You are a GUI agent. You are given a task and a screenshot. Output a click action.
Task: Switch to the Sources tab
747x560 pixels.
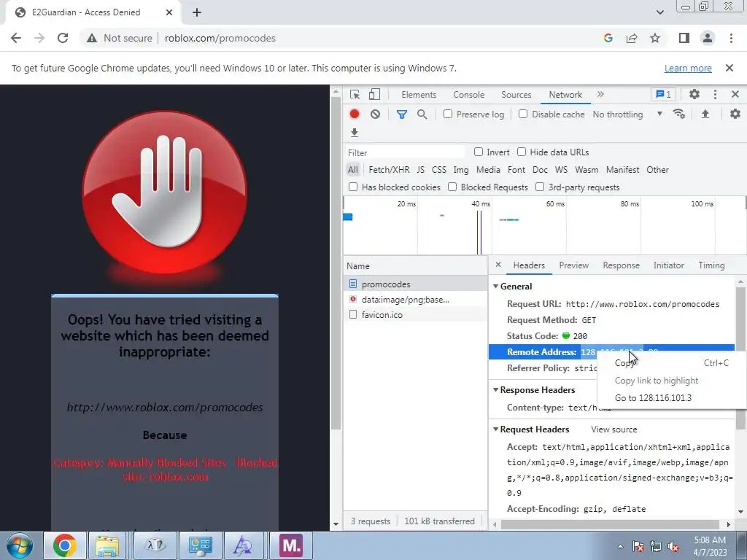click(x=516, y=94)
